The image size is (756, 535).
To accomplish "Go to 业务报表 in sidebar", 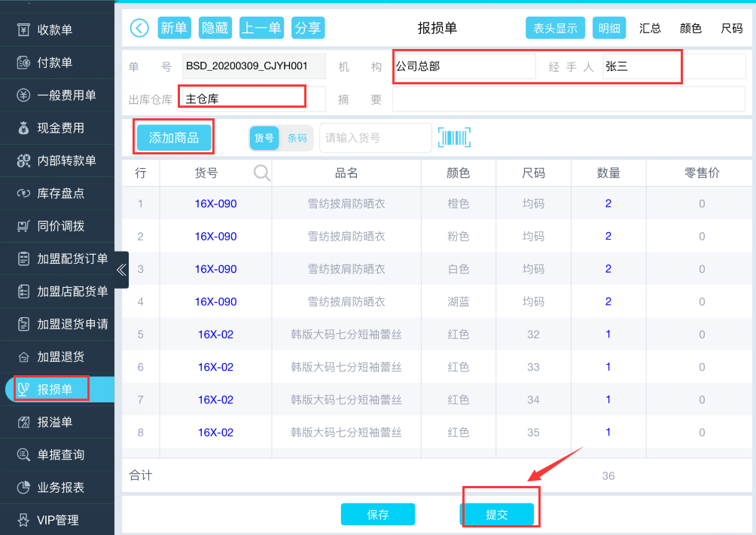I will click(x=60, y=488).
